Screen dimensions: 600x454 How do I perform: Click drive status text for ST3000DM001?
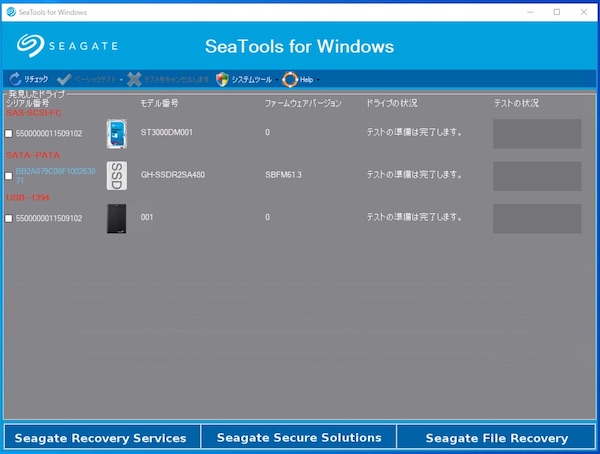click(x=414, y=132)
